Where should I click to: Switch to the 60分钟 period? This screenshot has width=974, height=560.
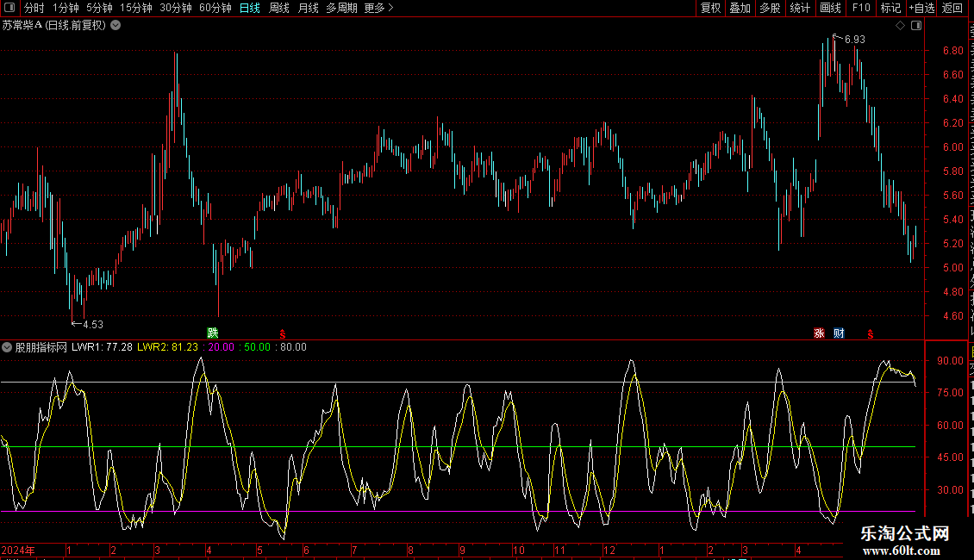point(215,8)
